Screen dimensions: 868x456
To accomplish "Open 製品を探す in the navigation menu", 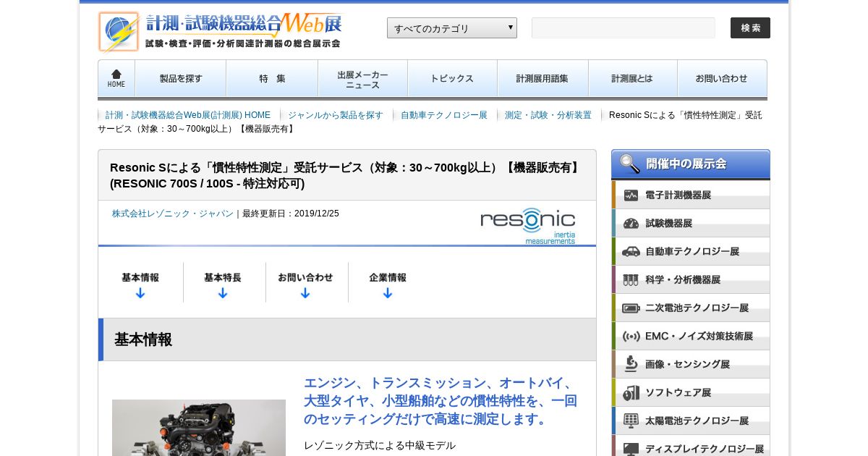I will (181, 78).
